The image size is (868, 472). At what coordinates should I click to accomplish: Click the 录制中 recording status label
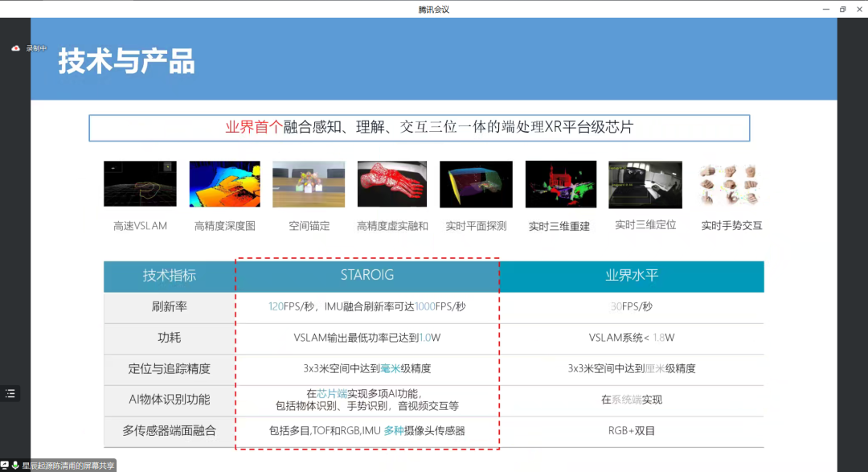coord(36,48)
